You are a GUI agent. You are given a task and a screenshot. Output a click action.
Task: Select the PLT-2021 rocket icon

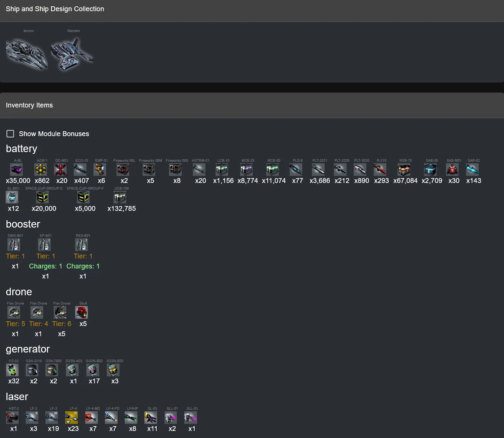click(318, 170)
